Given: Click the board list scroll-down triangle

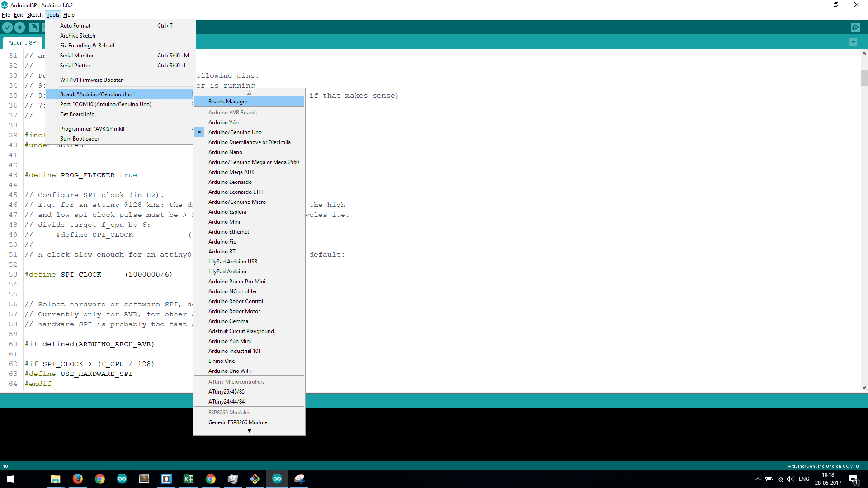Looking at the screenshot, I should [x=249, y=431].
